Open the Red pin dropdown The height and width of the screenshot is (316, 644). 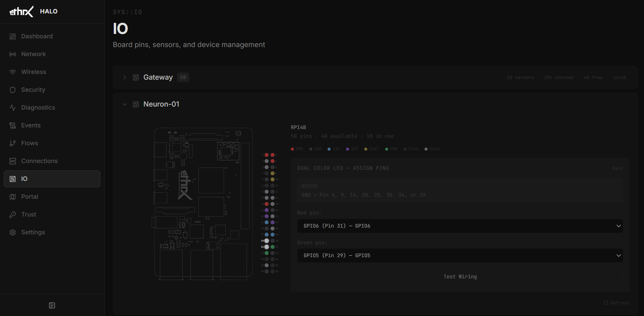tap(460, 226)
